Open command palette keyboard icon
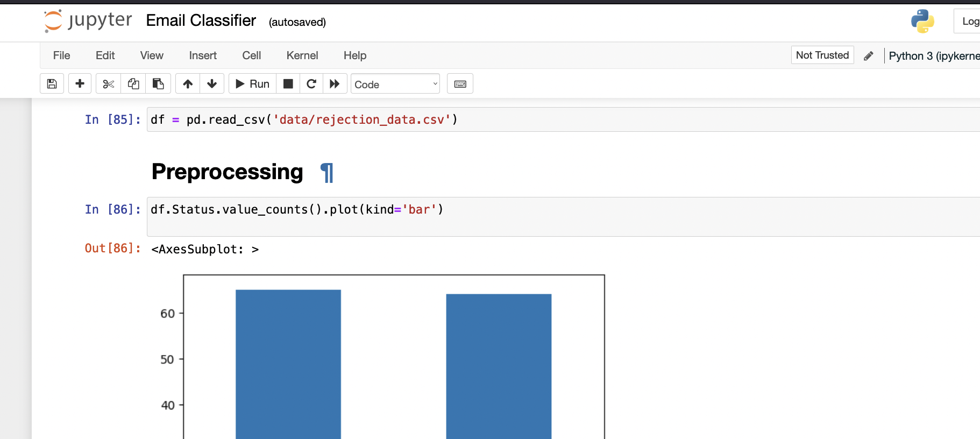The height and width of the screenshot is (439, 980). [x=460, y=83]
